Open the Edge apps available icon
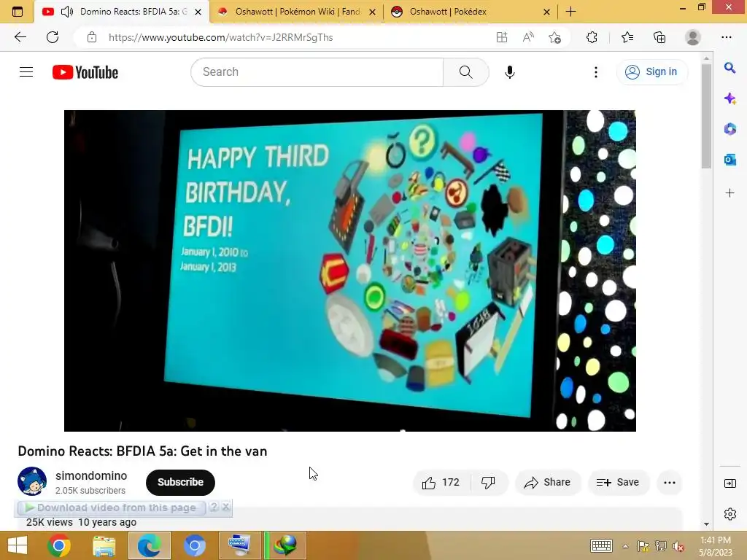This screenshot has width=747, height=560. point(502,37)
